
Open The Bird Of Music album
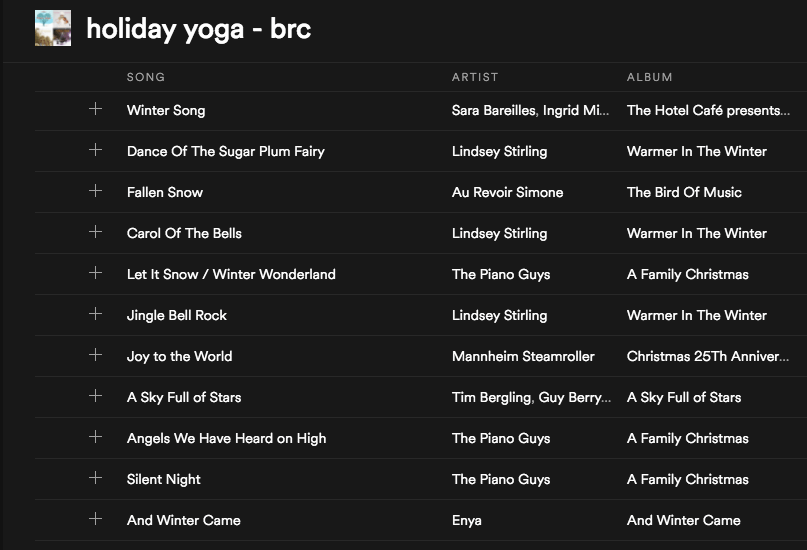point(684,192)
